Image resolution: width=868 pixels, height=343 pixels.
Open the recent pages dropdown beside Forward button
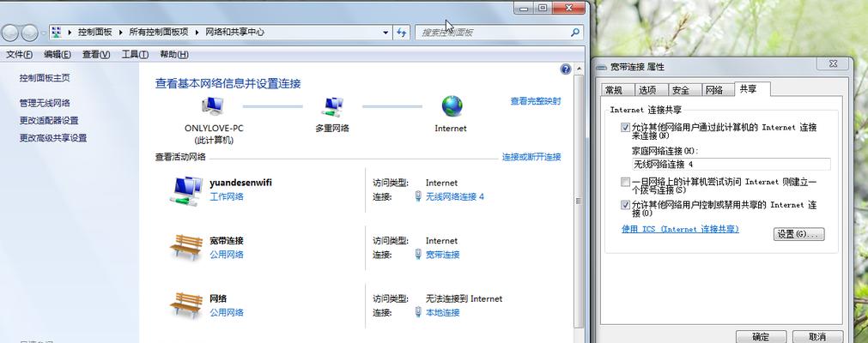(x=43, y=33)
